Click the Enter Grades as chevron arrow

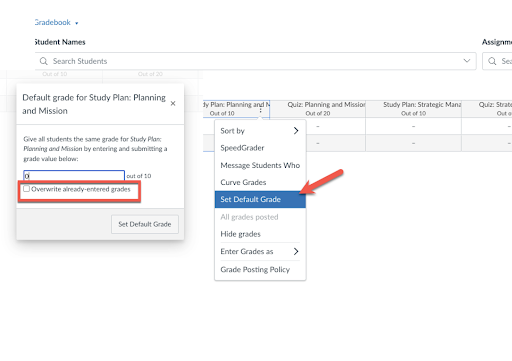tap(296, 252)
